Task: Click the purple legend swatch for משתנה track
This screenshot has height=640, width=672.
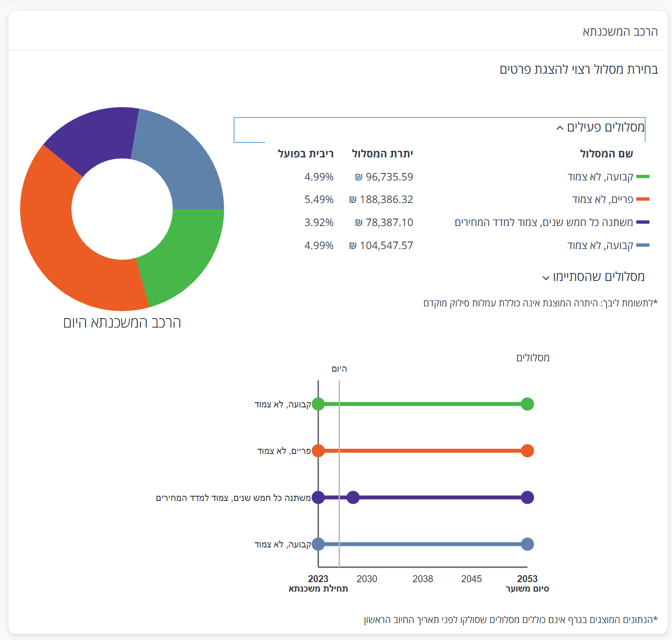Action: click(642, 222)
